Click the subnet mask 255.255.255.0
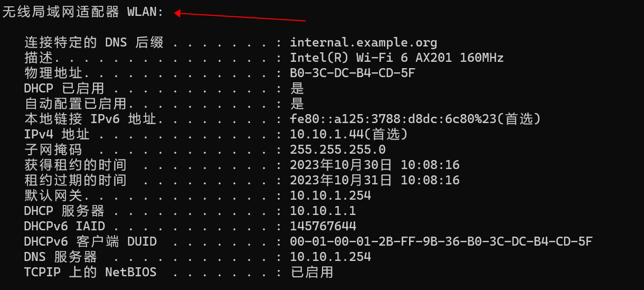 click(337, 150)
